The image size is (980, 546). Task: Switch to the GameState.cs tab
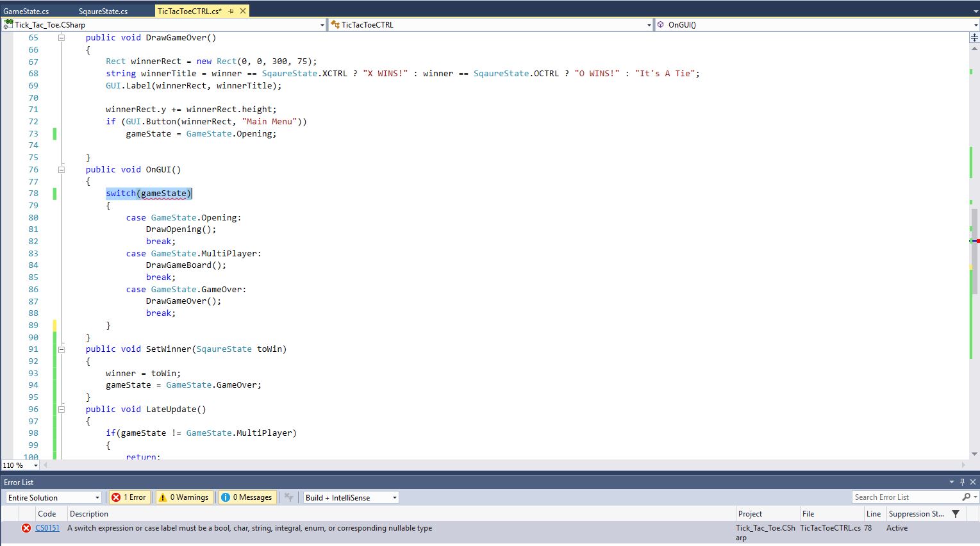(x=26, y=11)
